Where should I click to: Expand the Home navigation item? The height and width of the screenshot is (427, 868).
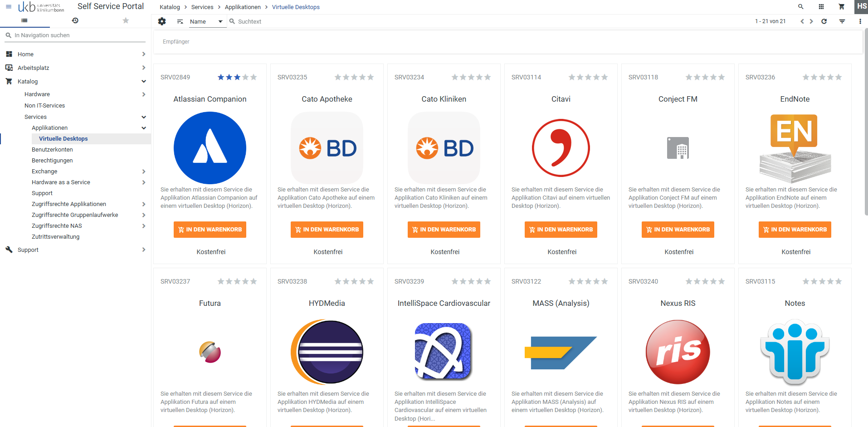[x=144, y=54]
